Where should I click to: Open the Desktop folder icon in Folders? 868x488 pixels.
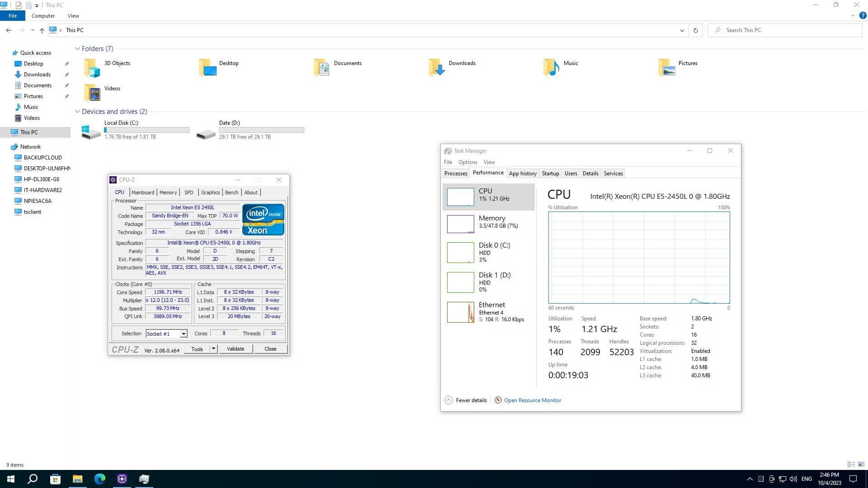(x=207, y=68)
